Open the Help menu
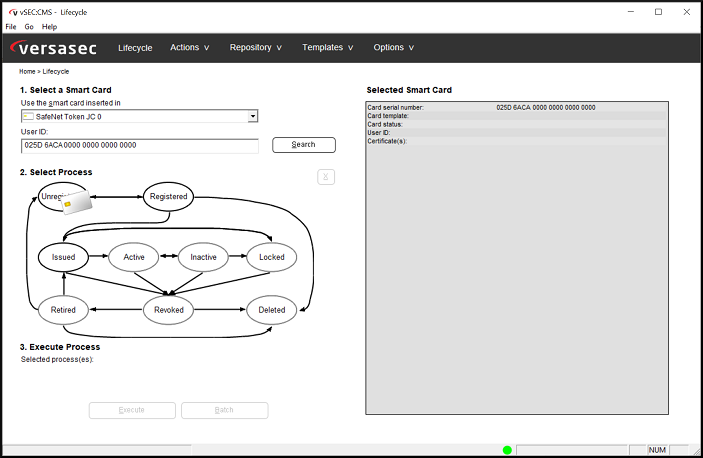The image size is (703, 458). [x=49, y=27]
